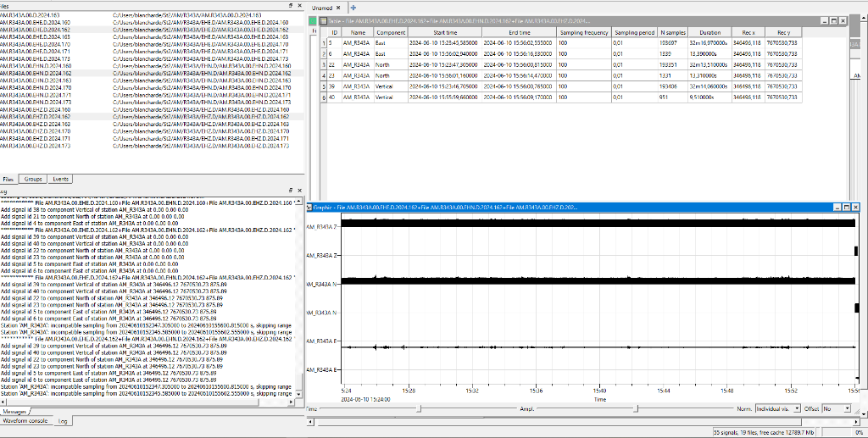Float the Log panel using its undock icon
This screenshot has width=868, height=438.
coord(291,189)
